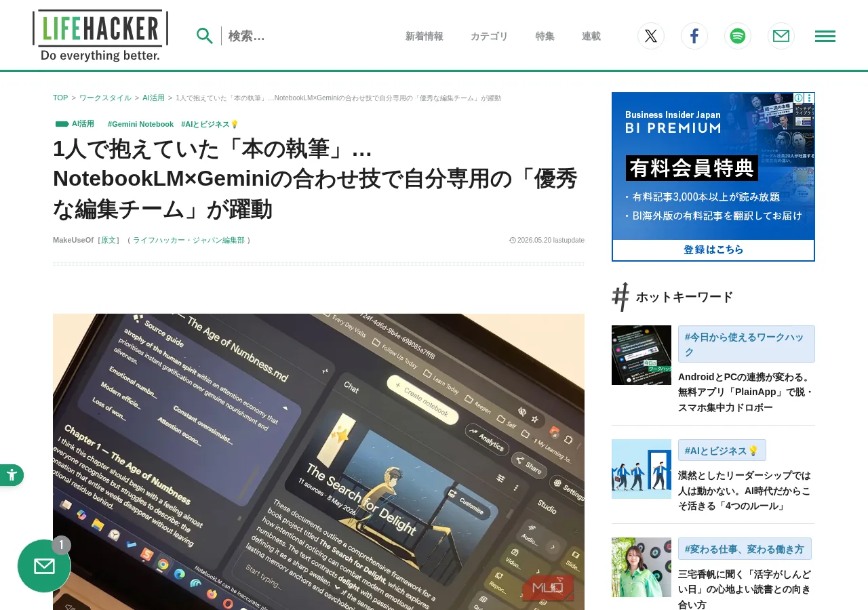Viewport: 868px width, 610px height.
Task: Click the #Gemini Notebook tag
Action: [140, 124]
